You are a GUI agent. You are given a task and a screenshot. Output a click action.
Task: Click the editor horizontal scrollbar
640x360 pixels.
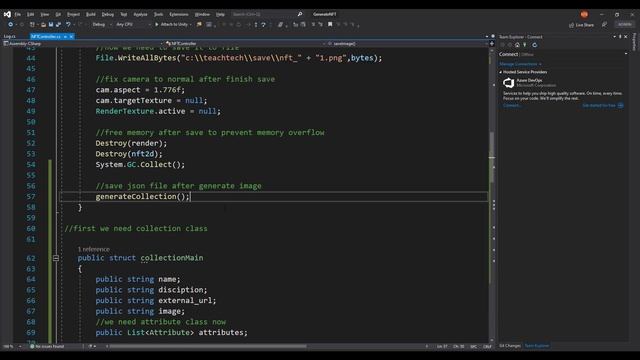208,346
